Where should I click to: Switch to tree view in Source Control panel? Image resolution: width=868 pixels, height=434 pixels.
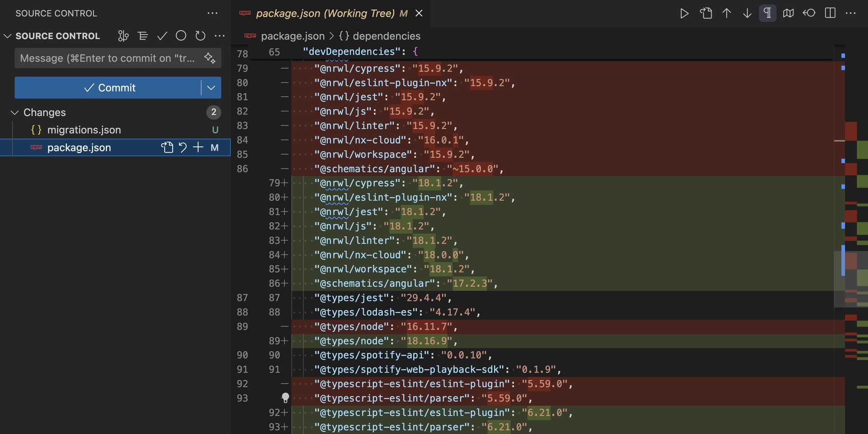[x=143, y=36]
